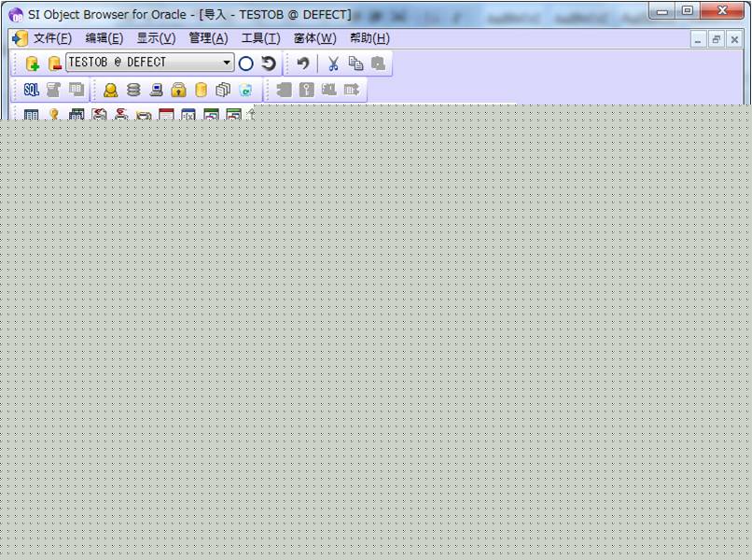Screen dimensions: 752x560
Task: Click the stacked pages icon
Action: (223, 90)
